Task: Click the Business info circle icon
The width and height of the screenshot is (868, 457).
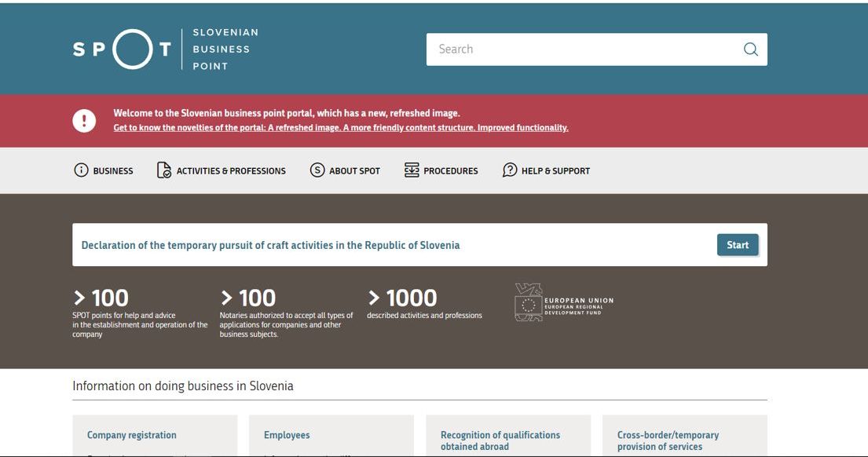Action: tap(81, 170)
